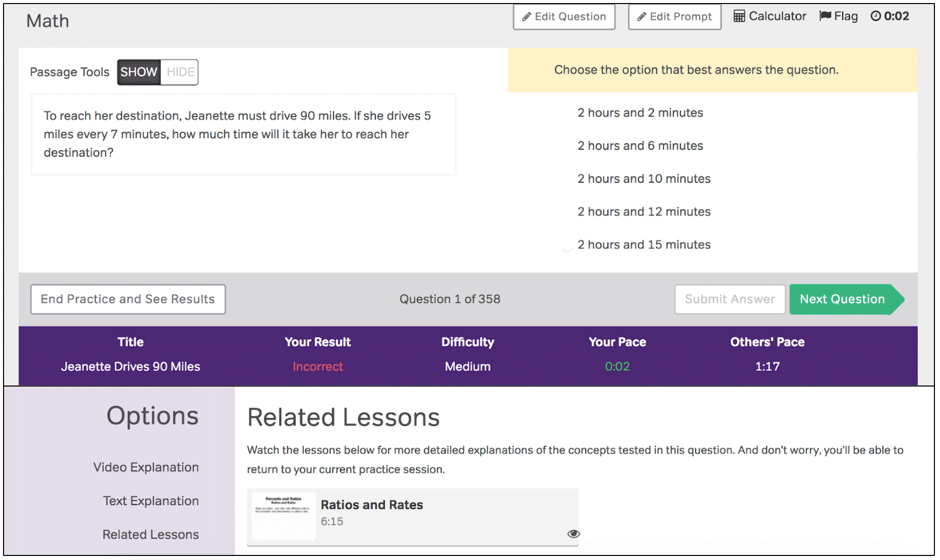
Task: Click the pencil icon on Edit Question
Action: pos(526,16)
